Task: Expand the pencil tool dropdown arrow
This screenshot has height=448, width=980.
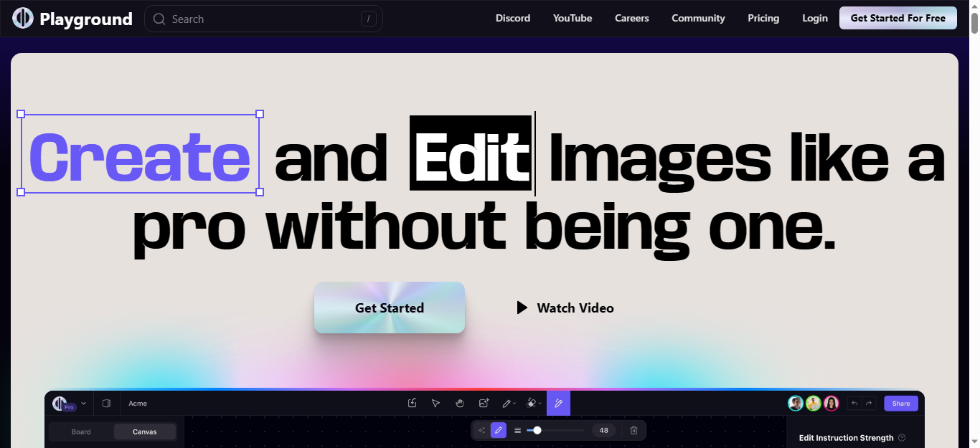Action: 514,404
